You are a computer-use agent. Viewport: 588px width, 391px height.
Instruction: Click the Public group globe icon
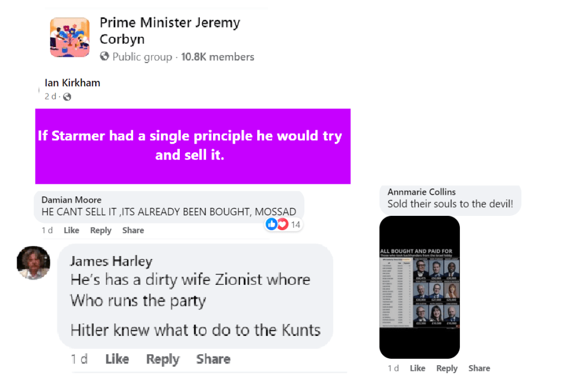pos(105,57)
